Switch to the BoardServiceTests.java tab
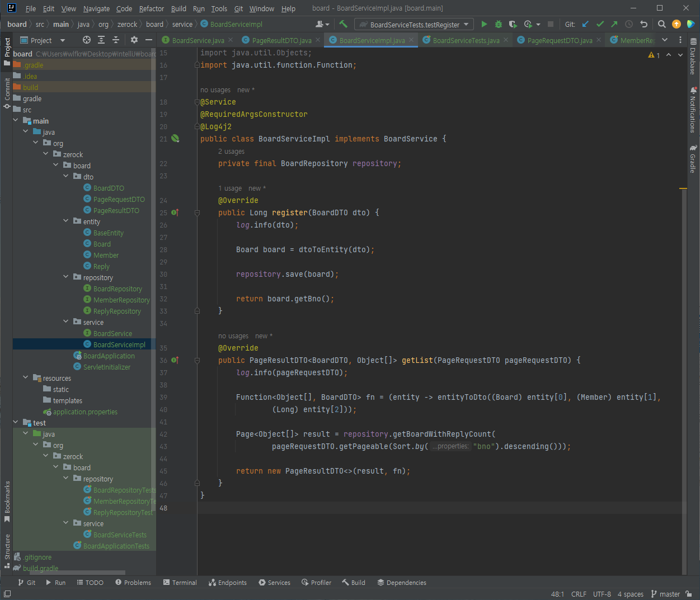700x600 pixels. click(466, 40)
